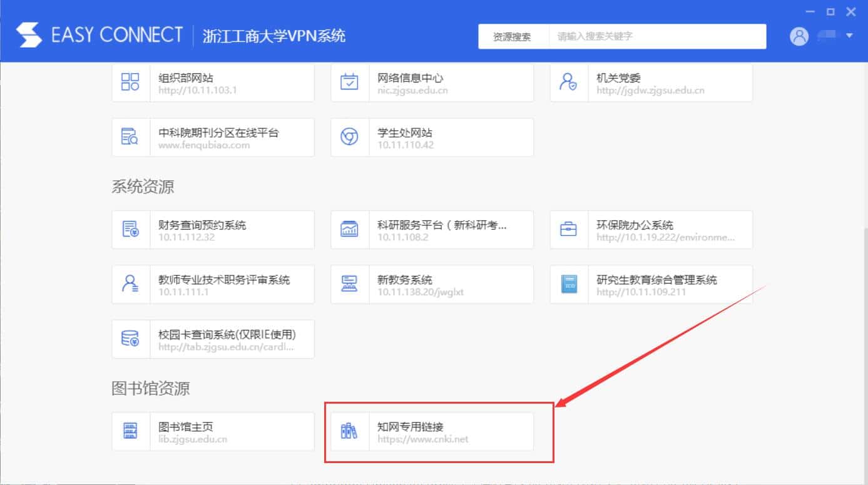
Task: Click the 财务查询预约系统 icon
Action: 130,230
